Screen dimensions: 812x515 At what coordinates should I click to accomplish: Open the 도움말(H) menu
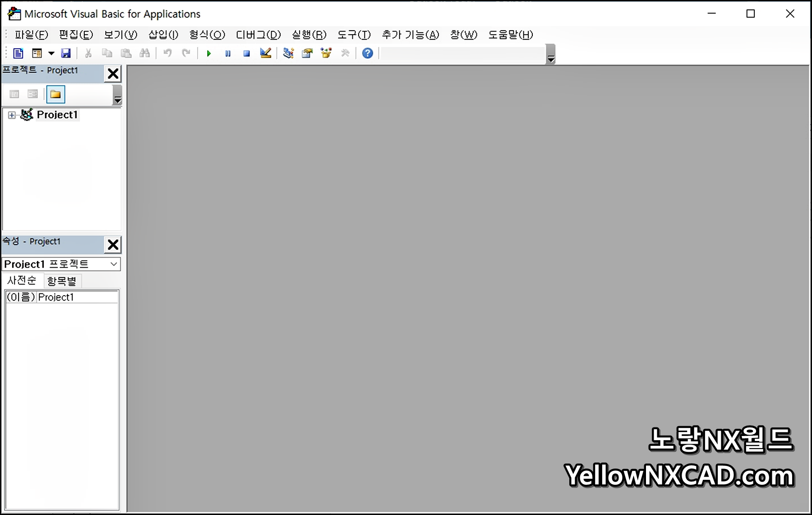coord(511,35)
